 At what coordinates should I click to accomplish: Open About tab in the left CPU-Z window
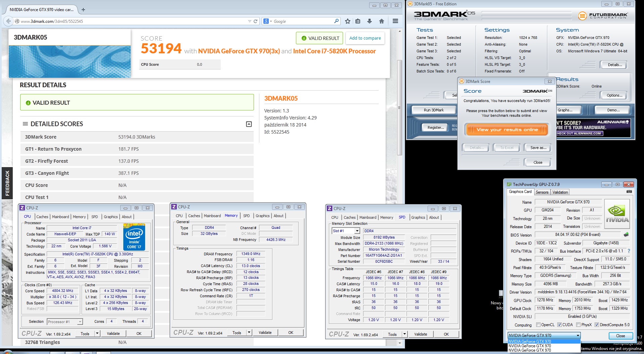pos(127,217)
